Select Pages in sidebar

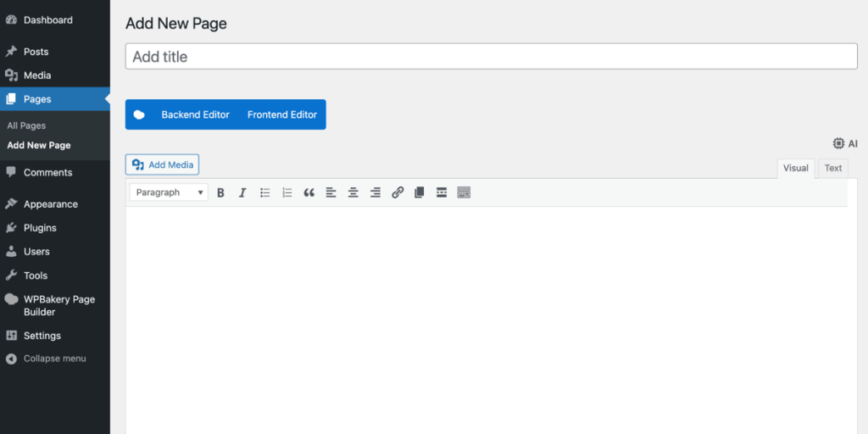click(x=55, y=99)
